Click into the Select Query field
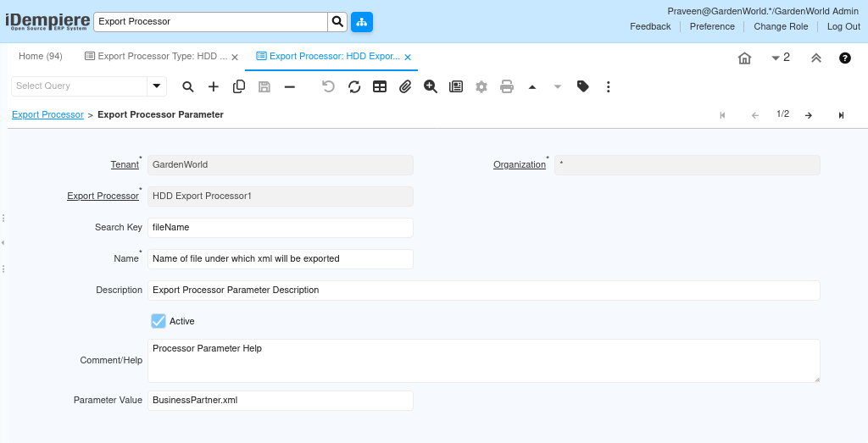 coord(79,86)
